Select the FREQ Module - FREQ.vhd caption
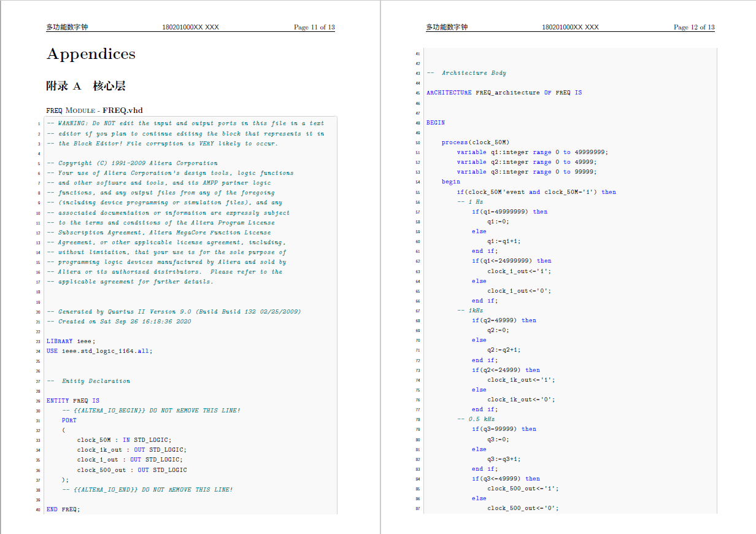This screenshot has height=534, width=756. point(94,110)
